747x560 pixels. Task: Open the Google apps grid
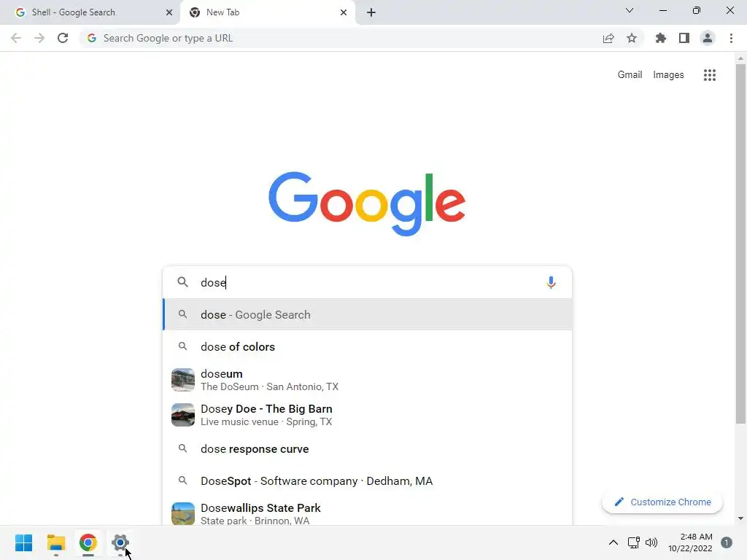[709, 75]
